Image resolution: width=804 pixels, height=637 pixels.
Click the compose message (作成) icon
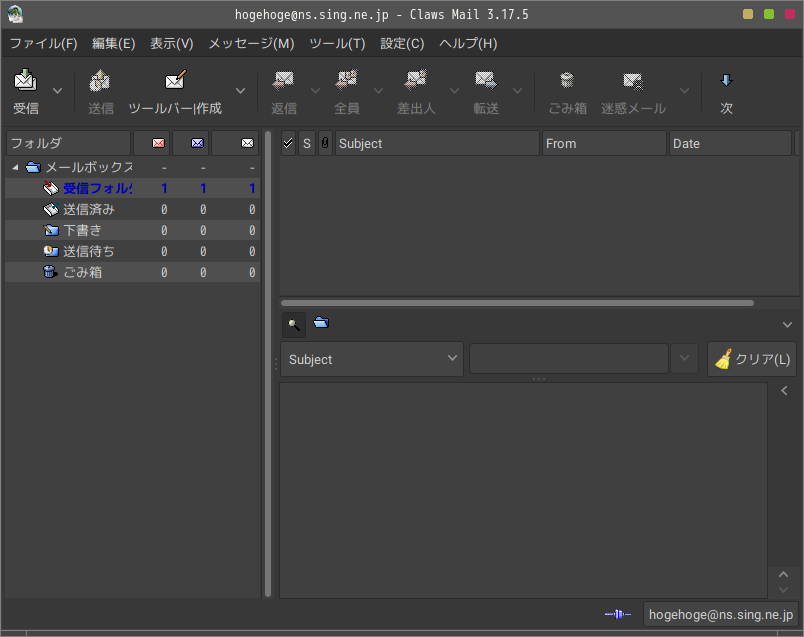coord(175,81)
